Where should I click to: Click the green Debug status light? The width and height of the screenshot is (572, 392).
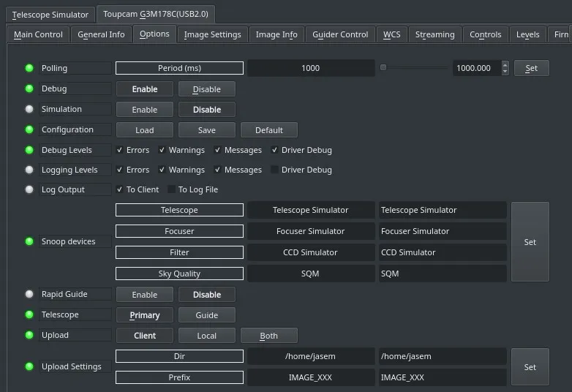click(x=29, y=88)
